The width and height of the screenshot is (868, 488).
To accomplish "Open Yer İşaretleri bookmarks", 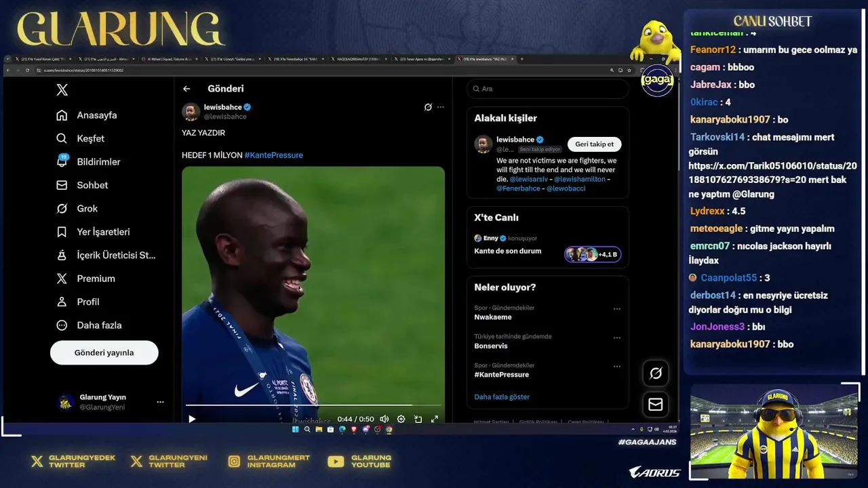I will tap(93, 232).
